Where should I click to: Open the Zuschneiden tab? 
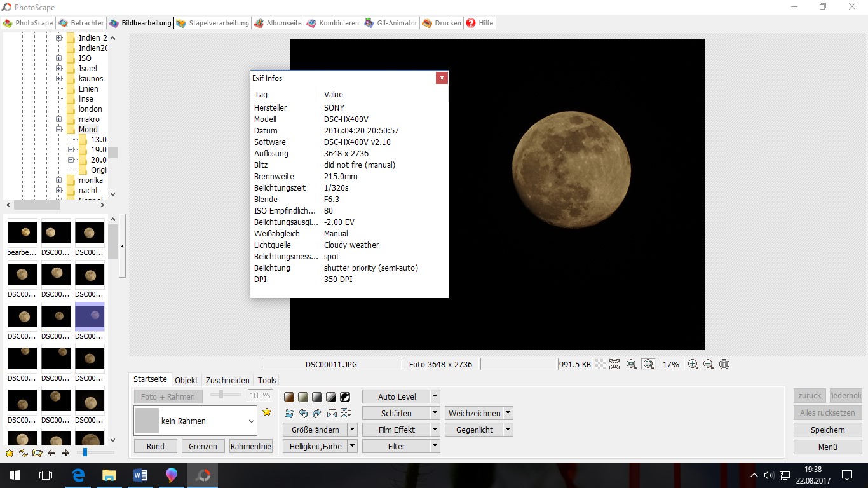coord(227,380)
